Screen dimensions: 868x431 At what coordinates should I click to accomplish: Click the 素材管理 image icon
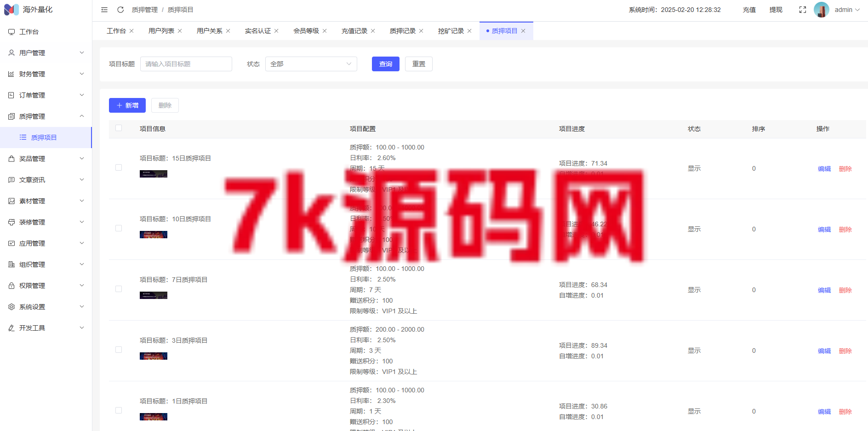click(11, 201)
